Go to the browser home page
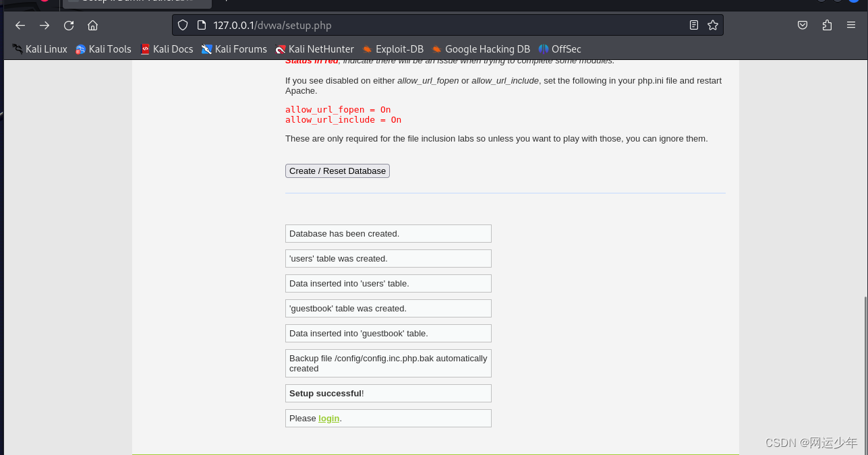Viewport: 868px width, 455px height. pyautogui.click(x=93, y=25)
